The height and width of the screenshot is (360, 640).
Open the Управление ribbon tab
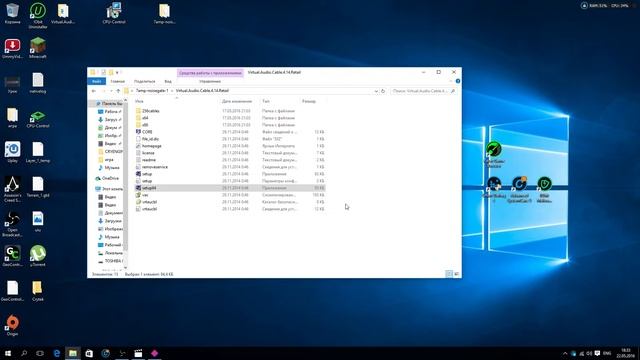(x=210, y=81)
